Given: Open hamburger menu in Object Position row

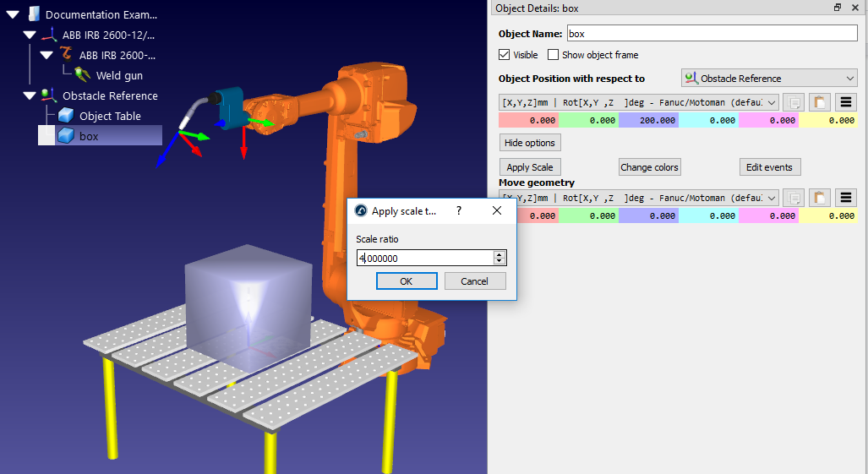Looking at the screenshot, I should coord(846,102).
